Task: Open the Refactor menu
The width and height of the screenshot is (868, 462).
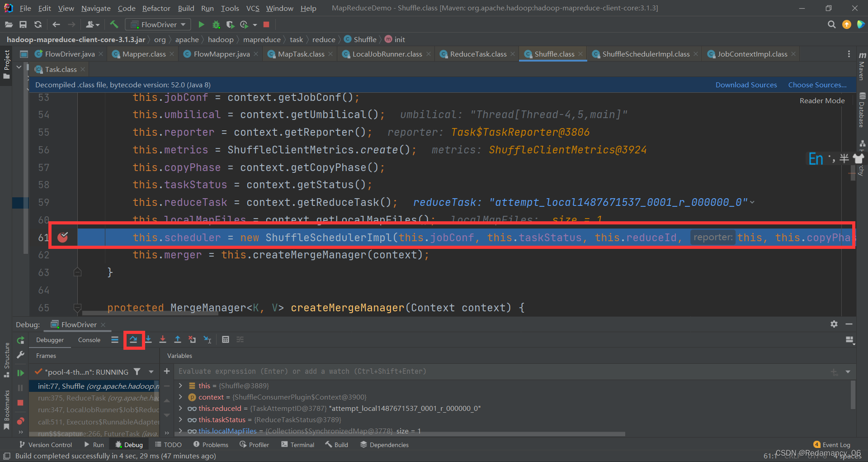Action: 156,8
